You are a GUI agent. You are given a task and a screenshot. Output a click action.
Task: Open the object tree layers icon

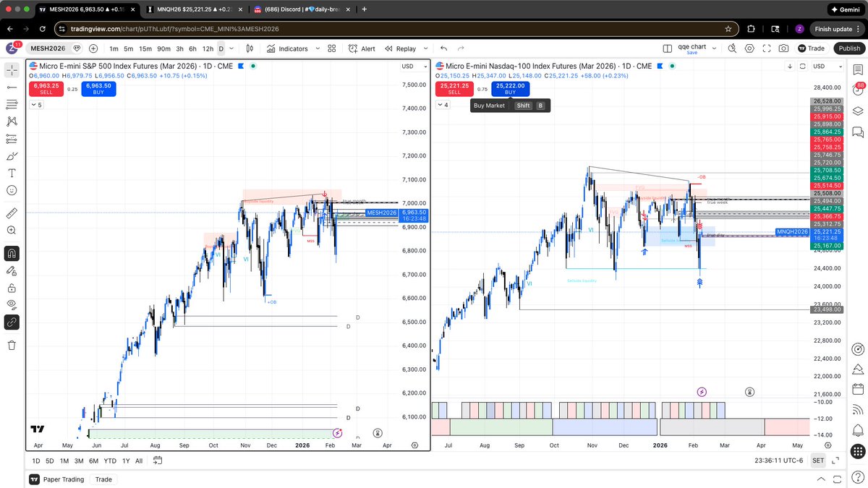858,111
